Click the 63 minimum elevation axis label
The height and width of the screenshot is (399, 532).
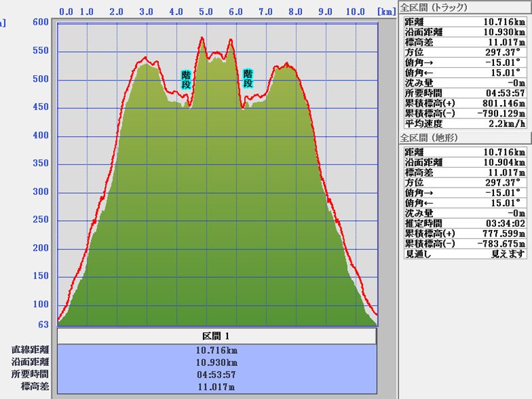pyautogui.click(x=43, y=325)
